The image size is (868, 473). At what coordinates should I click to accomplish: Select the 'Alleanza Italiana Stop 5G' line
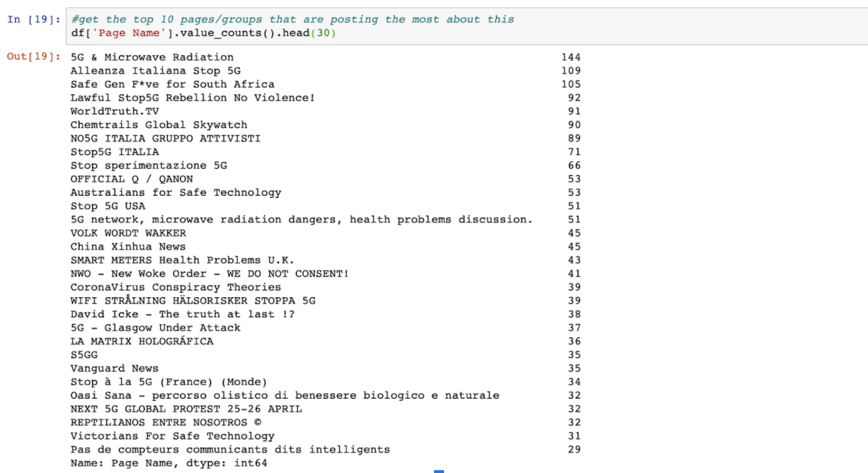(155, 71)
